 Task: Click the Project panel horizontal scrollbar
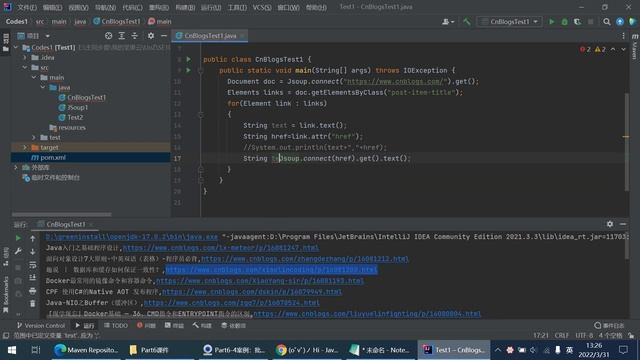tap(61, 214)
